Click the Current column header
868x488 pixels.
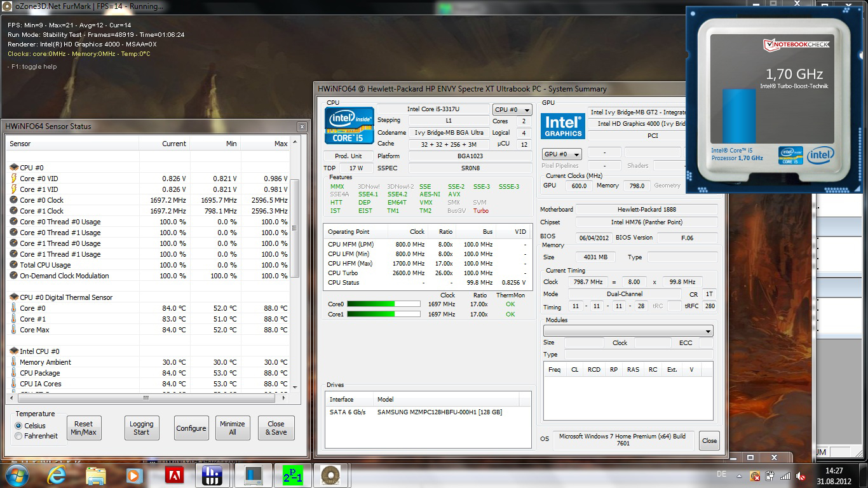(165, 144)
